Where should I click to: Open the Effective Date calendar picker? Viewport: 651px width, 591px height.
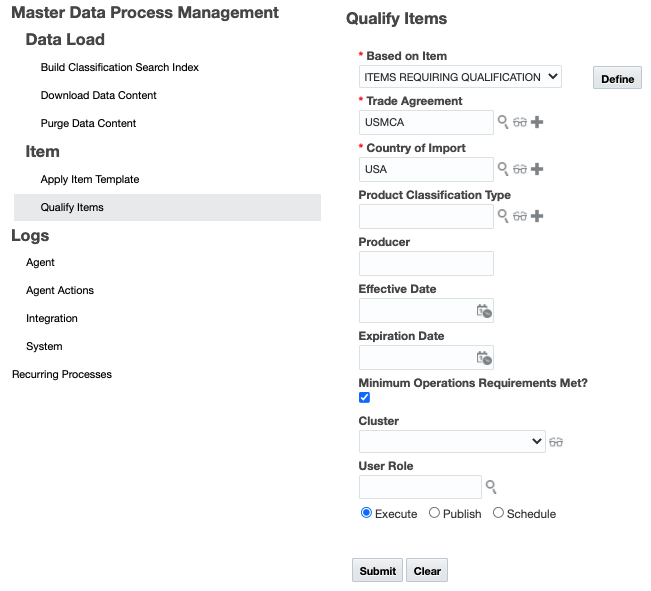[484, 311]
